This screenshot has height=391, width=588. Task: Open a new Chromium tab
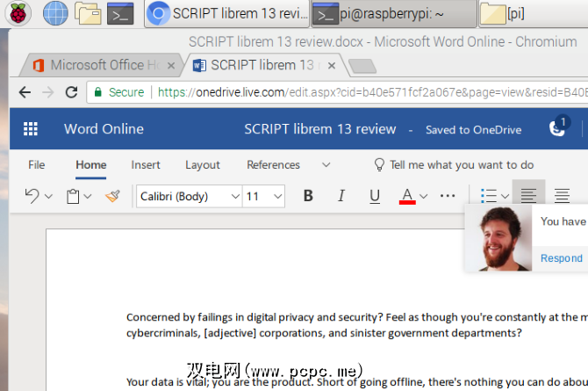coord(362,66)
